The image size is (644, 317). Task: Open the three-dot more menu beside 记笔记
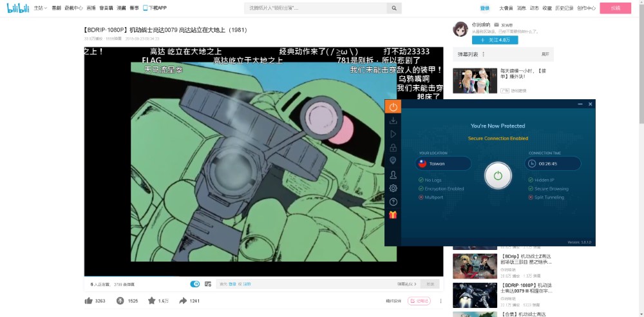440,301
